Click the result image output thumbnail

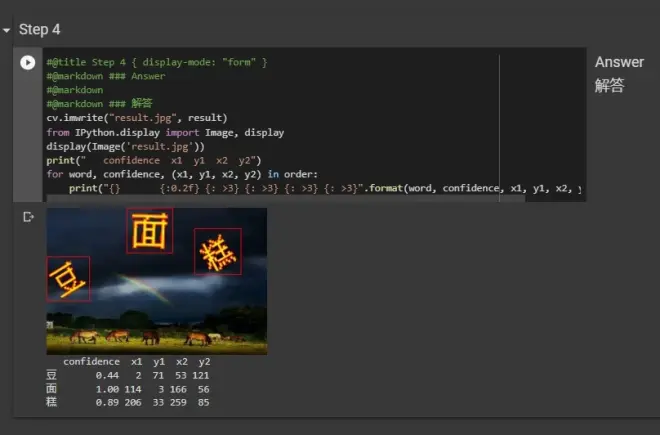click(x=157, y=281)
